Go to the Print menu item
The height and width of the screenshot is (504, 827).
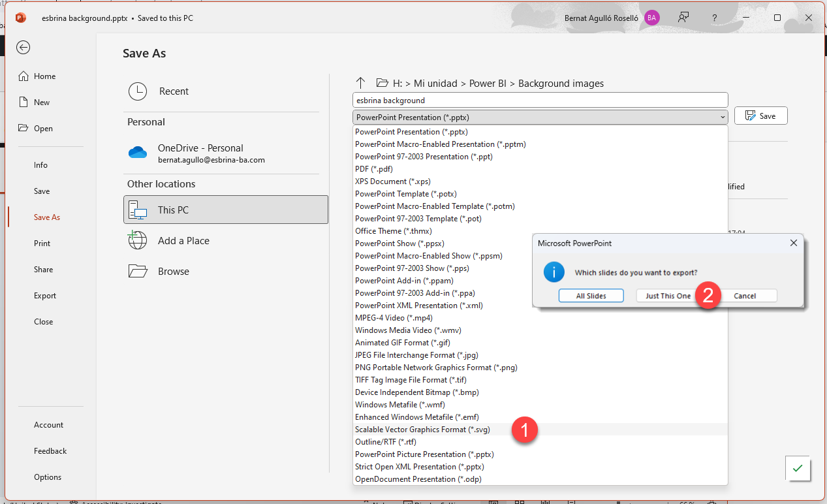(42, 244)
